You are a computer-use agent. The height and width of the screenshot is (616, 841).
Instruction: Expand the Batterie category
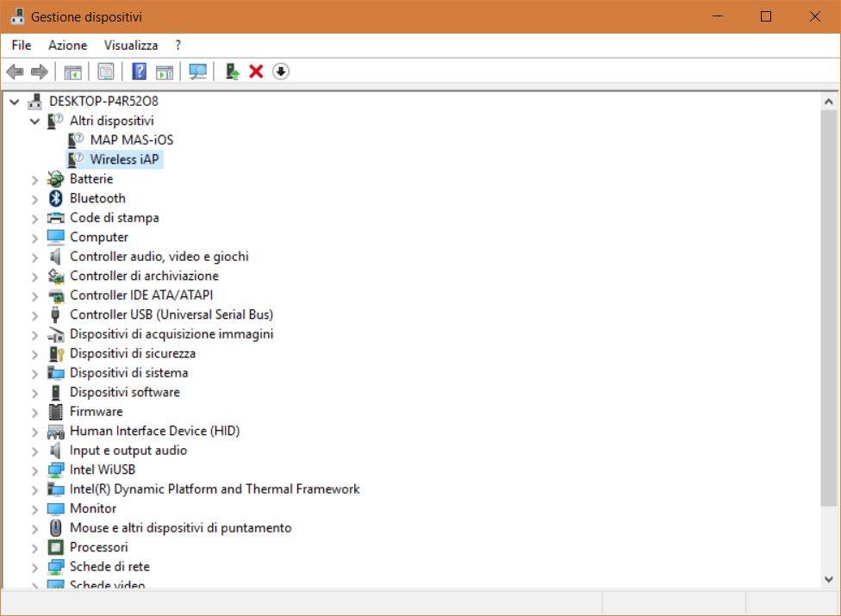click(34, 180)
